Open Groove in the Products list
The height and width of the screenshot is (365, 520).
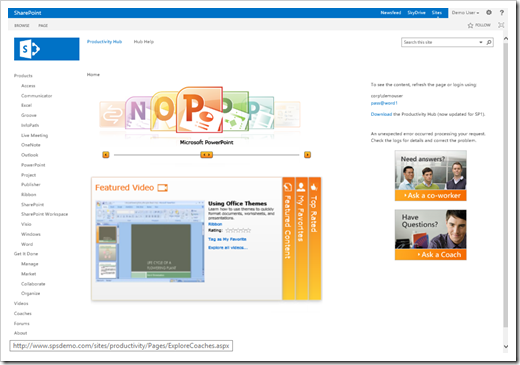click(29, 115)
